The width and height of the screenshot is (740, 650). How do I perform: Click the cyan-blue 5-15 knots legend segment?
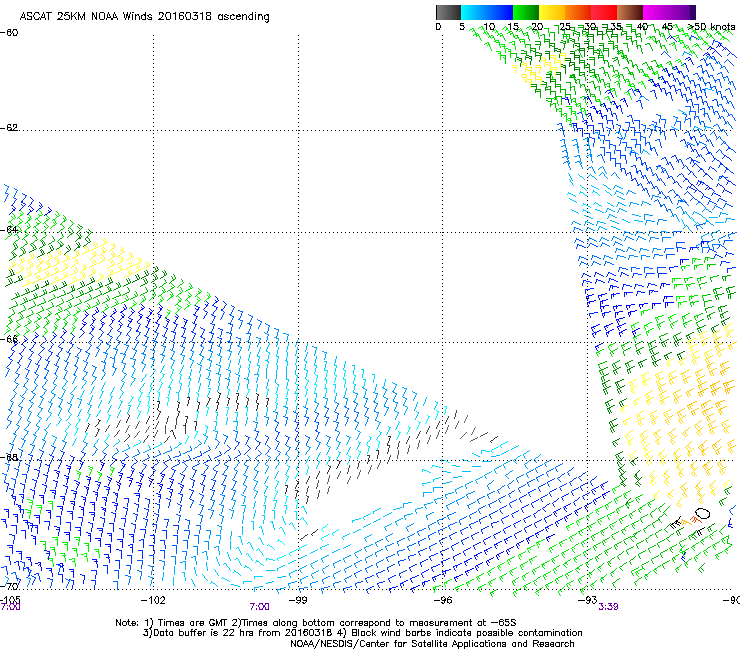point(487,12)
